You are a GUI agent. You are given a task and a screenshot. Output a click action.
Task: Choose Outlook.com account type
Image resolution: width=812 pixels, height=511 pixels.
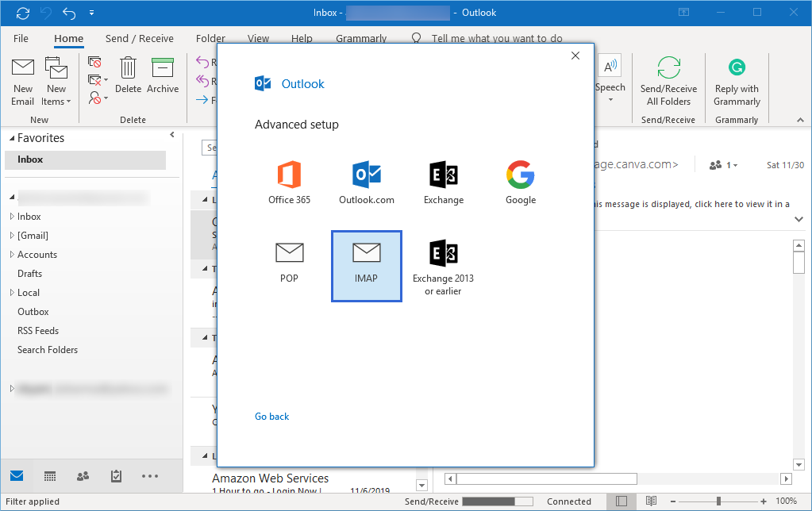click(366, 182)
